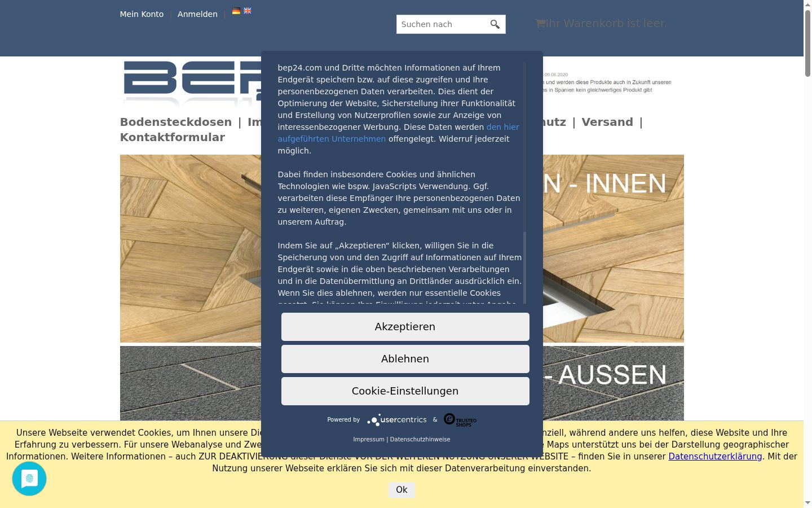Open the shopping cart icon
The height and width of the screenshot is (508, 812).
tap(540, 23)
